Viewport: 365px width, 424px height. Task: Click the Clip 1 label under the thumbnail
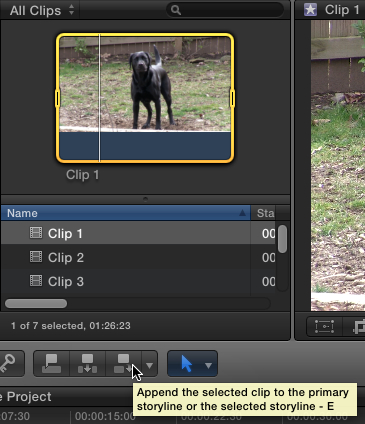coord(82,175)
